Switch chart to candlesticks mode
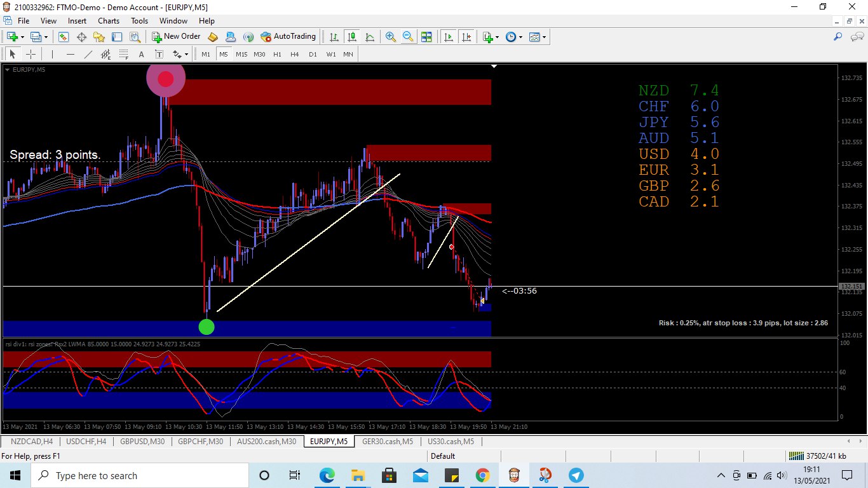This screenshot has height=488, width=868. [x=351, y=37]
